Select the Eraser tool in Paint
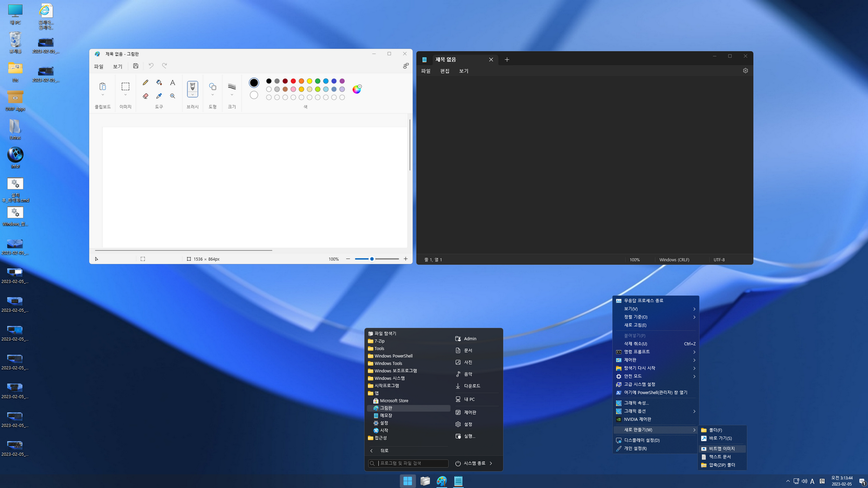The width and height of the screenshot is (868, 488). pos(146,96)
